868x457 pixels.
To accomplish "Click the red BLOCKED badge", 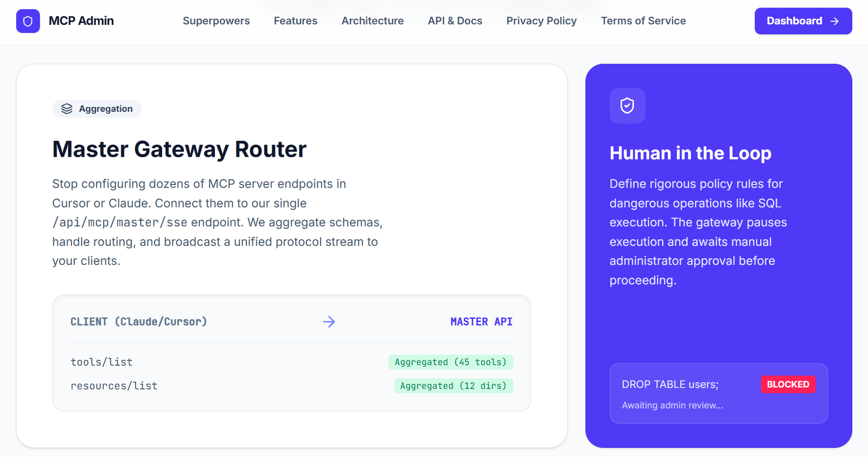I will pyautogui.click(x=788, y=385).
